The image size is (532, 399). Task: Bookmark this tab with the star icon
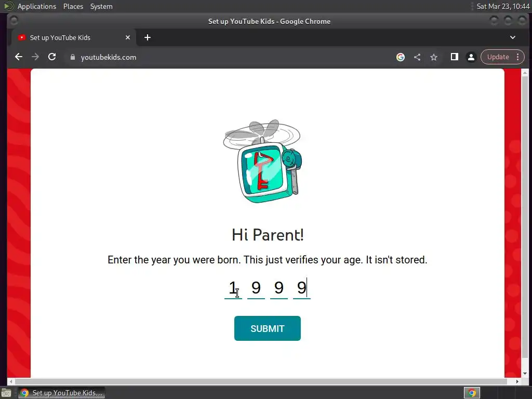[434, 57]
